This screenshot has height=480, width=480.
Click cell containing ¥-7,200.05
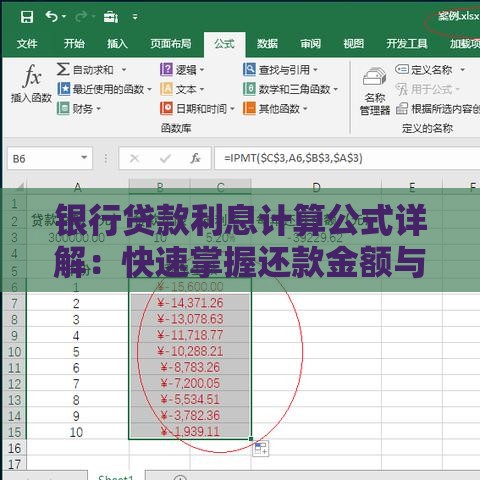pos(190,383)
